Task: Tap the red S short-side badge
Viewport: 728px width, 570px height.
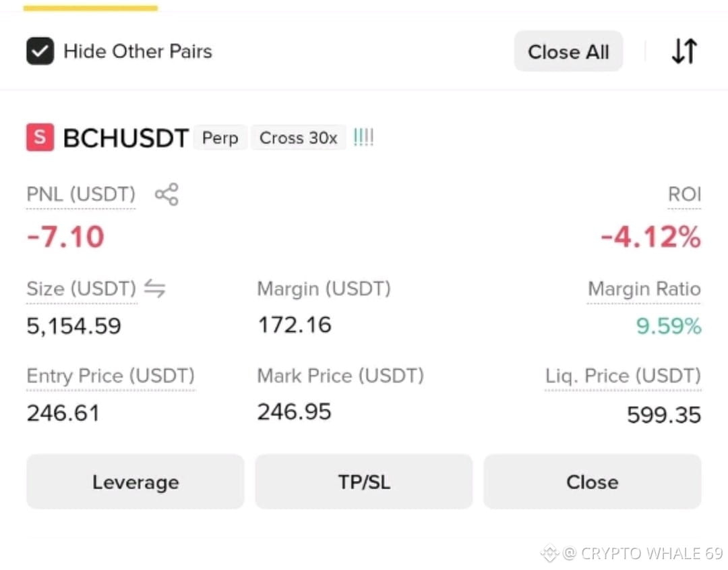Action: (40, 138)
